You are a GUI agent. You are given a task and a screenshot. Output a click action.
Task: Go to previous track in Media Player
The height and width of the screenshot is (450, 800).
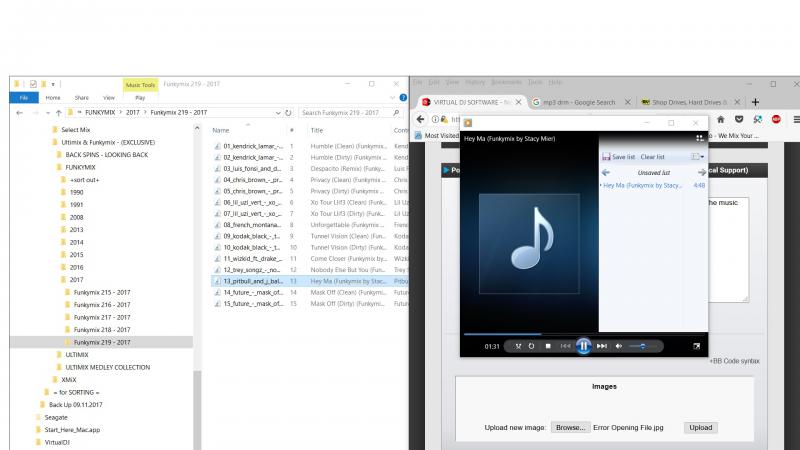click(x=565, y=346)
